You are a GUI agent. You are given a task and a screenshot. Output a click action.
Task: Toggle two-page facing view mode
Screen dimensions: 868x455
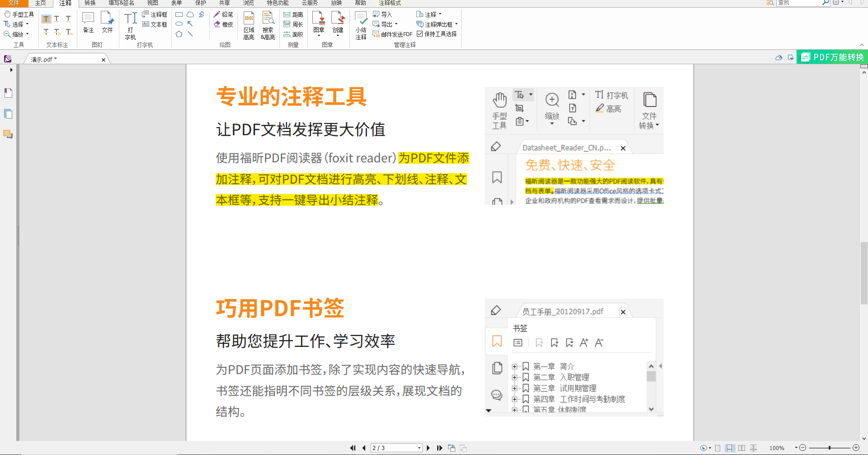[x=742, y=448]
